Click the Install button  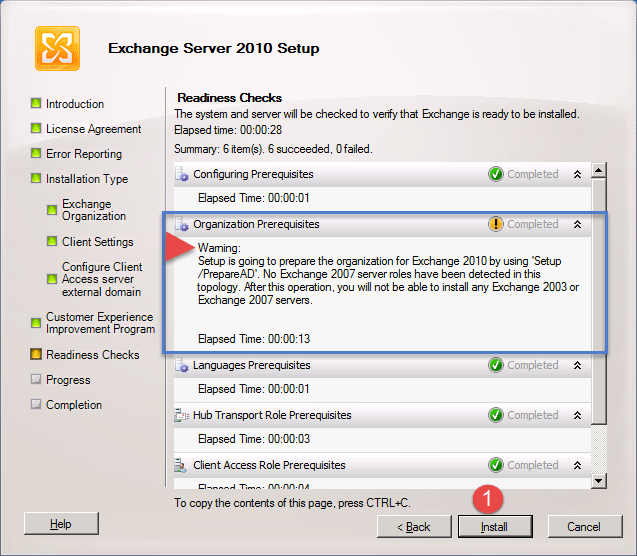[495, 527]
